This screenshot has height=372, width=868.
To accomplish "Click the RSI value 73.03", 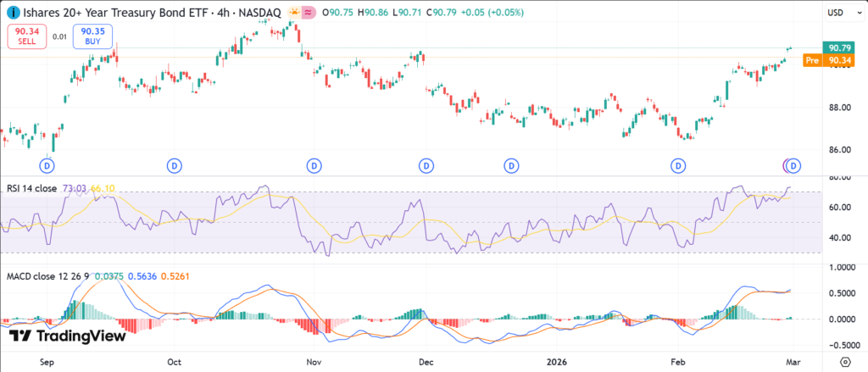I will pos(75,189).
